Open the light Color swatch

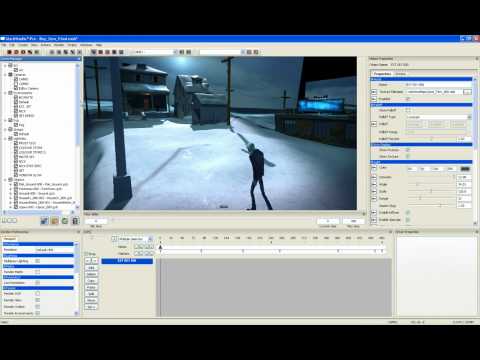click(x=465, y=169)
